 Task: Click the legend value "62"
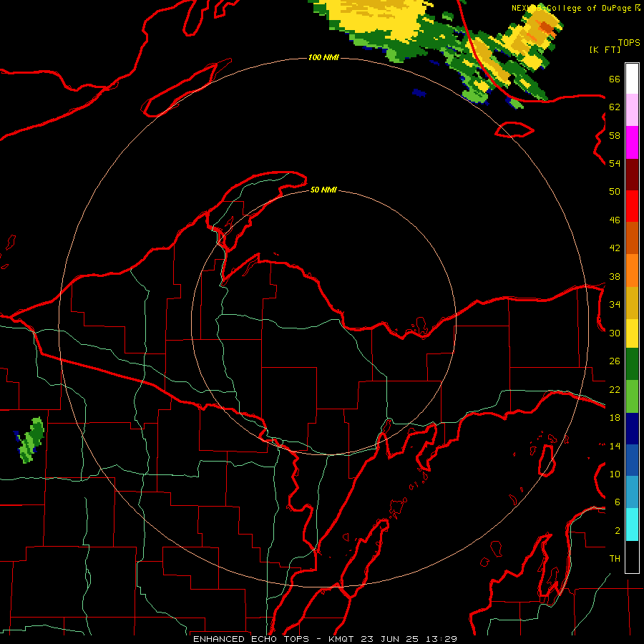pyautogui.click(x=615, y=107)
